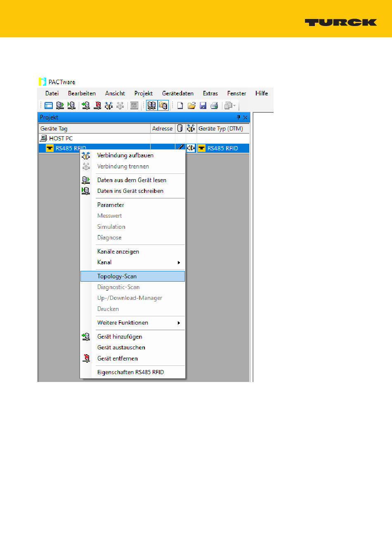Toggle the device catalog toolbar button
Screen dimensions: 392x555
pos(163,106)
